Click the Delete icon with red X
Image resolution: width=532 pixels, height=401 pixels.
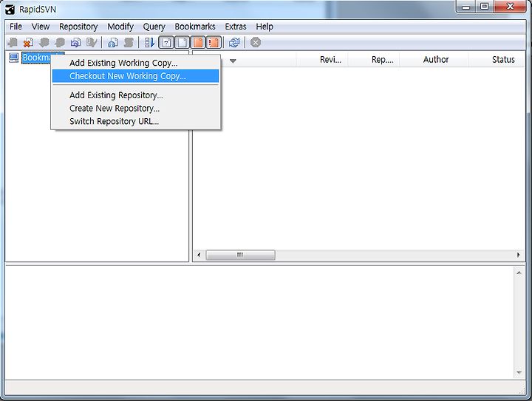coord(28,42)
